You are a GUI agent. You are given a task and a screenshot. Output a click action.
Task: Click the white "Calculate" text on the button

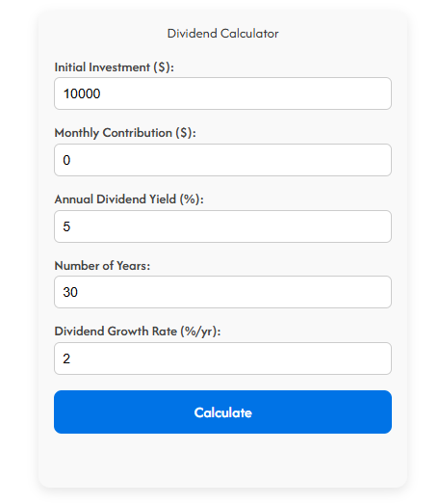[x=223, y=412]
